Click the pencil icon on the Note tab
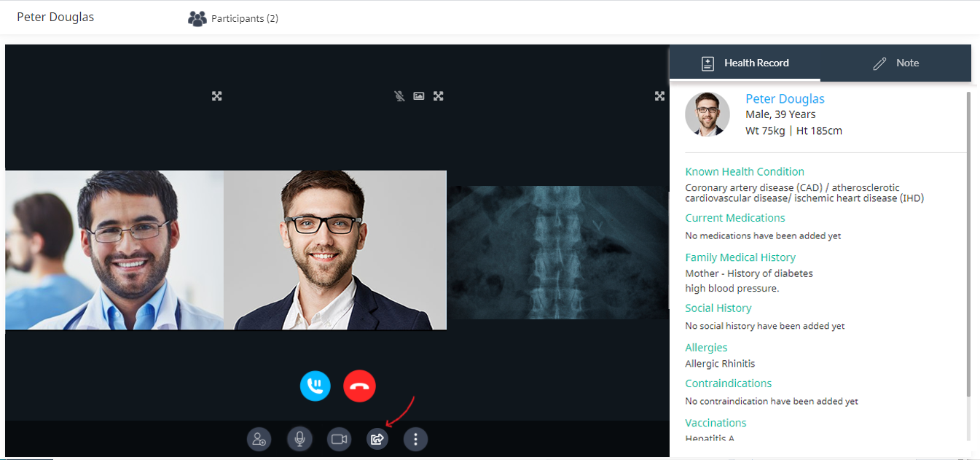 pyautogui.click(x=879, y=63)
